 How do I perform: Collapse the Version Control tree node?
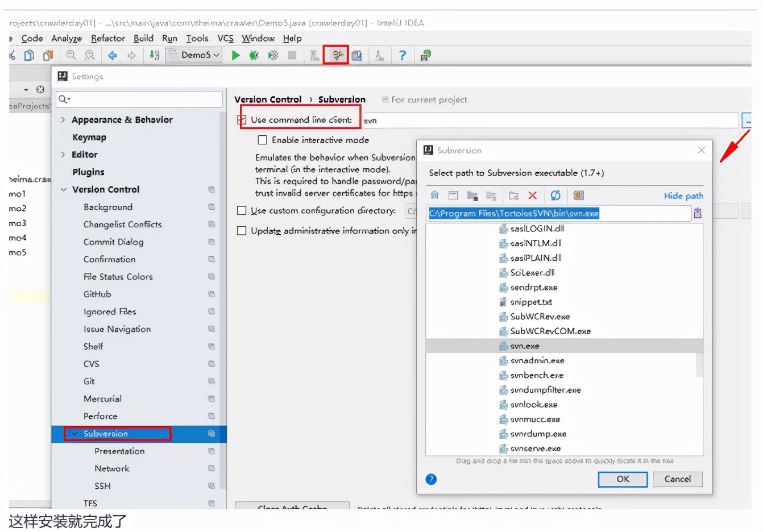63,190
